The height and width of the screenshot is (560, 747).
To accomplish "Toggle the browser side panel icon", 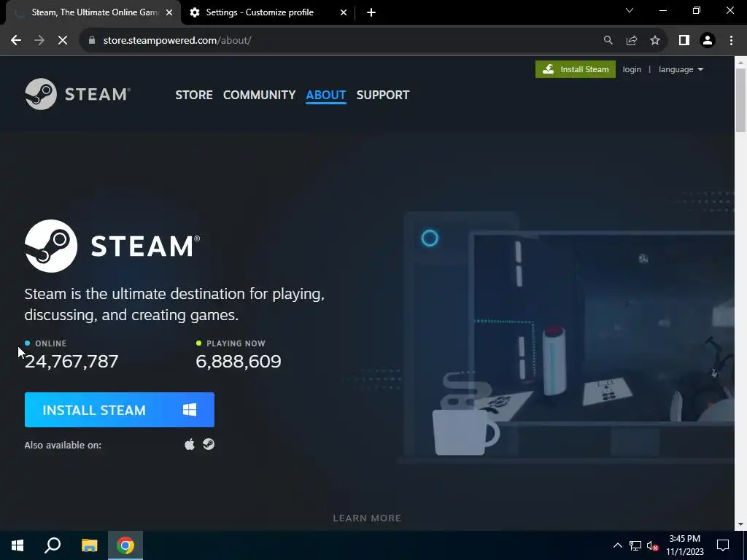I will 684,41.
